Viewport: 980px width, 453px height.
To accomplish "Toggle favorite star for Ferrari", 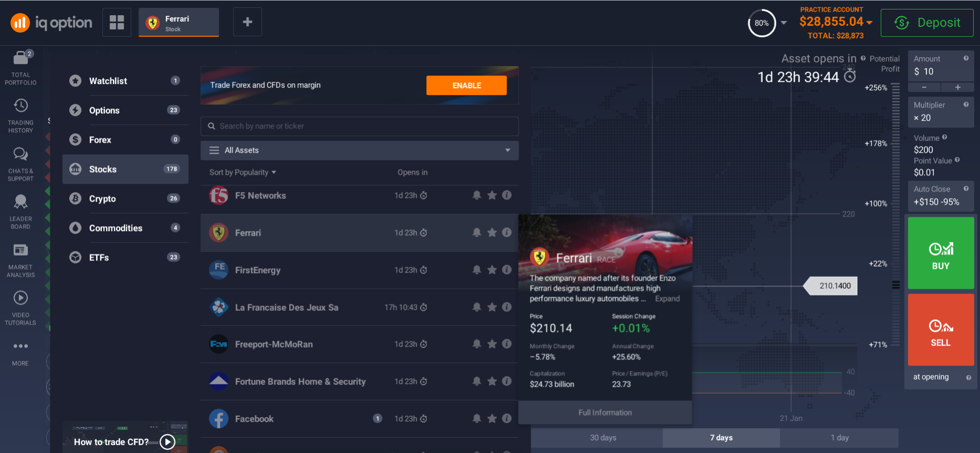I will click(492, 233).
